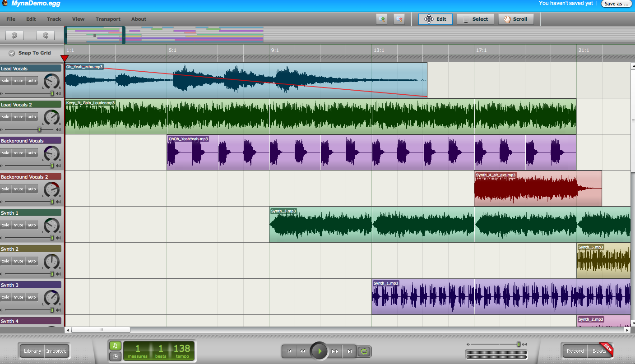Viewport: 635px width, 364px height.
Task: Click the fast forward transport button
Action: [335, 351]
